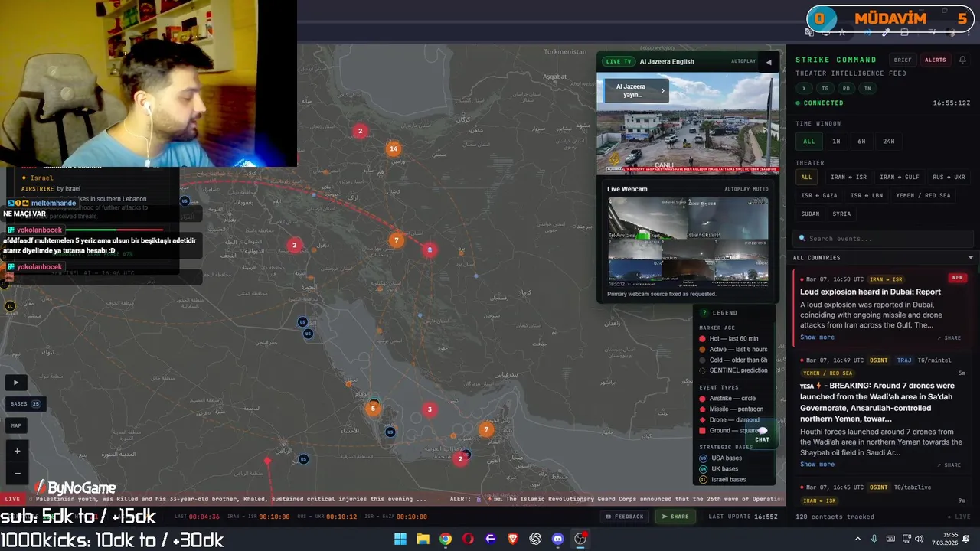This screenshot has height=551, width=980.
Task: Click the Search events field
Action: click(883, 238)
